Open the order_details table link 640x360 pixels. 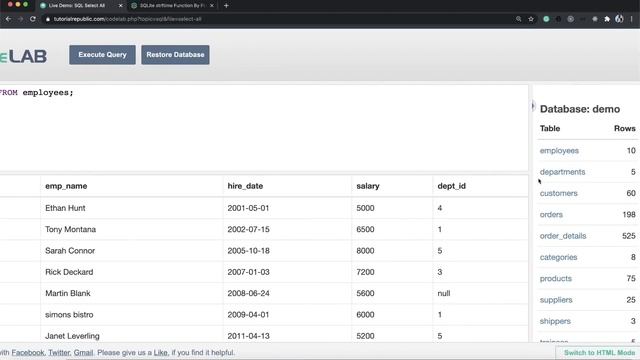(563, 236)
